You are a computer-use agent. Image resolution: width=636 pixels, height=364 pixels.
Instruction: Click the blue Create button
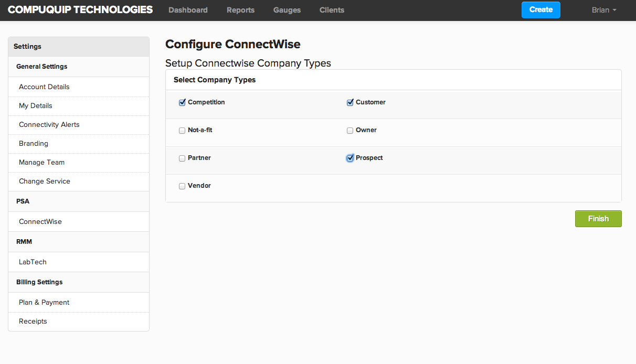click(540, 10)
